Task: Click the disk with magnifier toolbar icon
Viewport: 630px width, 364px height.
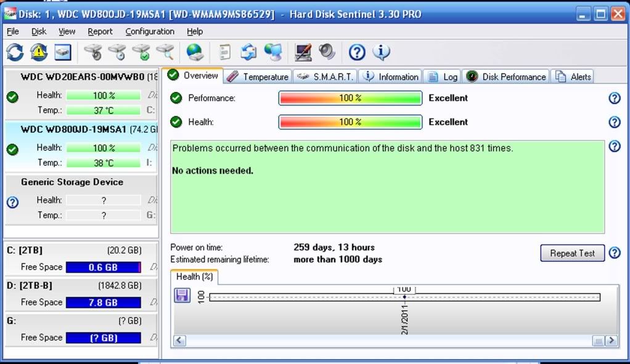Action: coord(165,52)
